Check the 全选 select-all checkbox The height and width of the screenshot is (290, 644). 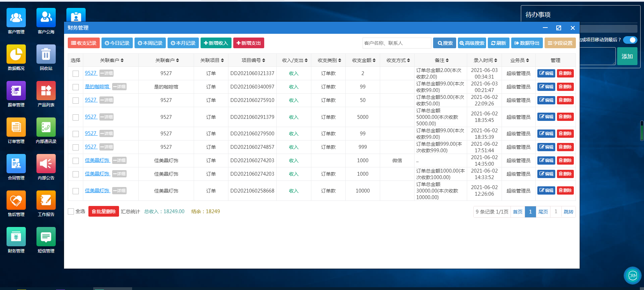pyautogui.click(x=71, y=211)
